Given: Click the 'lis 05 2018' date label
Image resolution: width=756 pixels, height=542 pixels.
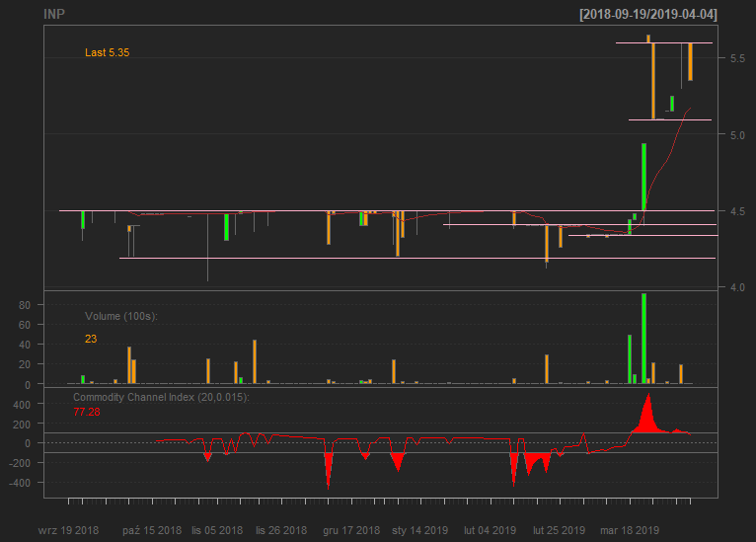Looking at the screenshot, I should tap(217, 530).
